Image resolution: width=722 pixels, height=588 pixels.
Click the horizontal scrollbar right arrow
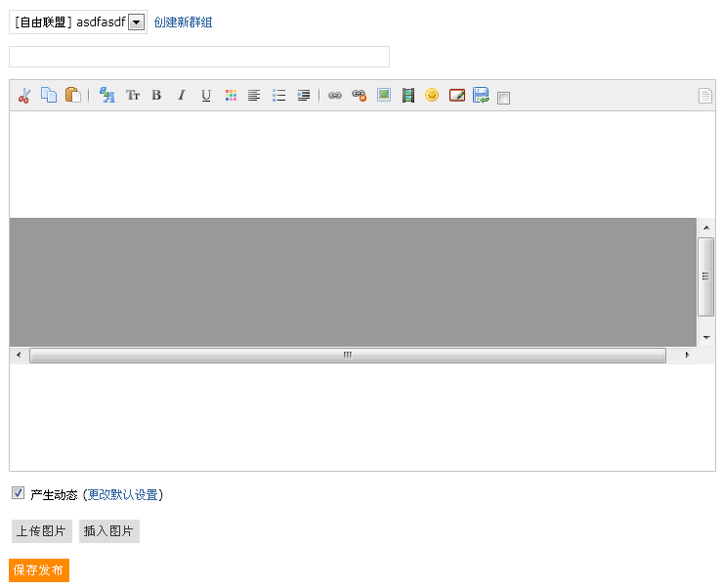[x=687, y=355]
